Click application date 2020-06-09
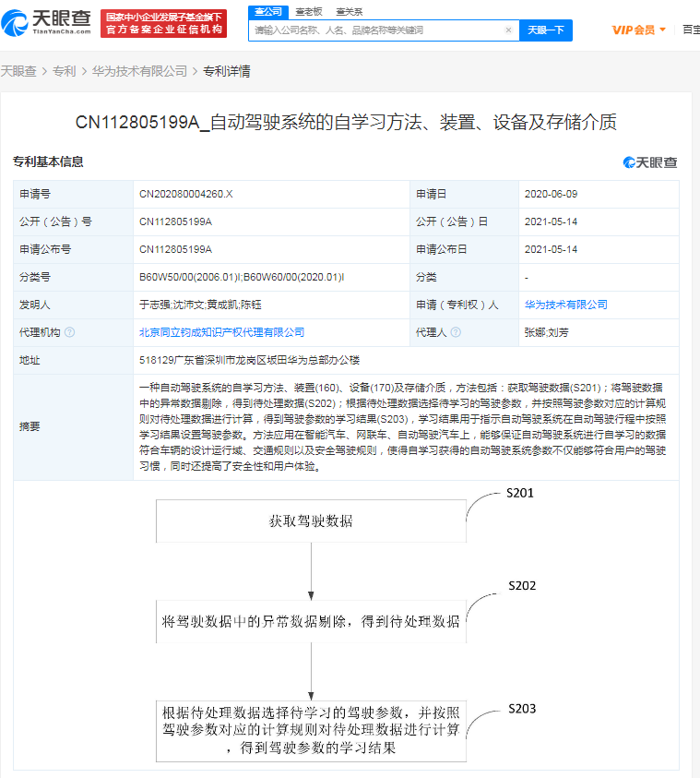Screen dimensions: 700x778 click(x=551, y=194)
